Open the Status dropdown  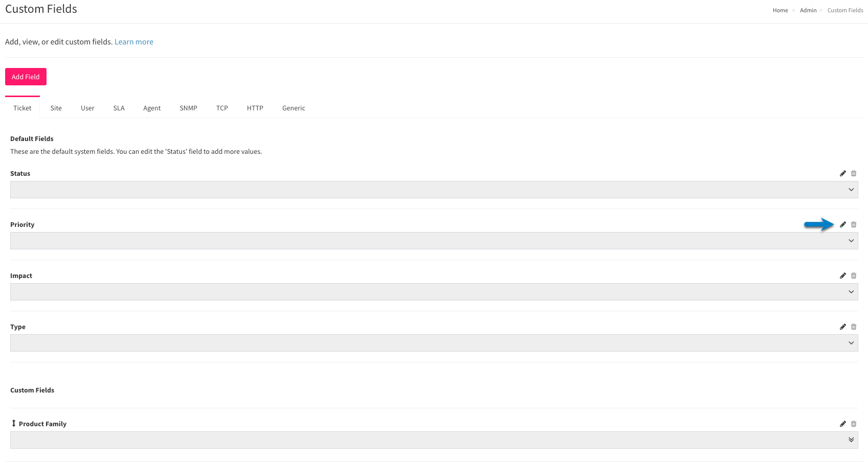click(x=434, y=190)
